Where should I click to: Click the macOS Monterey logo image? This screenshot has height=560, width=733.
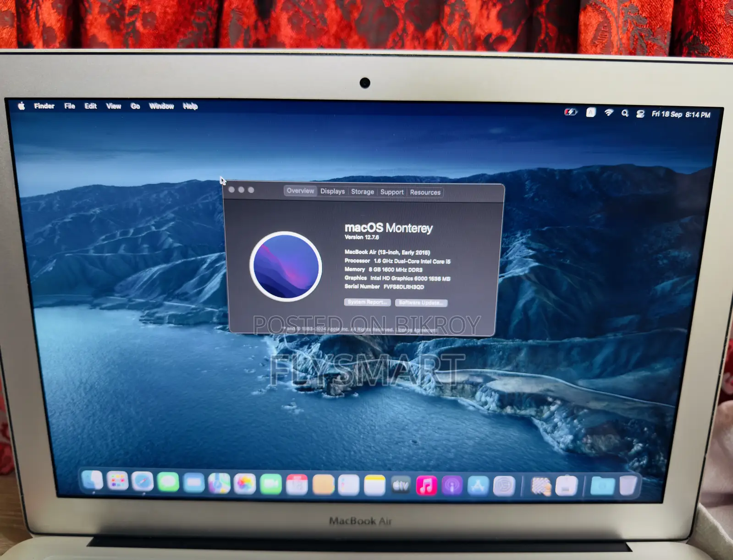click(x=286, y=266)
